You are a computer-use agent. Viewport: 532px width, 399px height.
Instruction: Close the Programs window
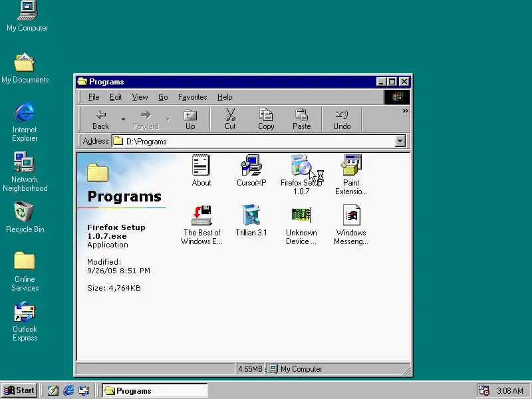(x=404, y=81)
